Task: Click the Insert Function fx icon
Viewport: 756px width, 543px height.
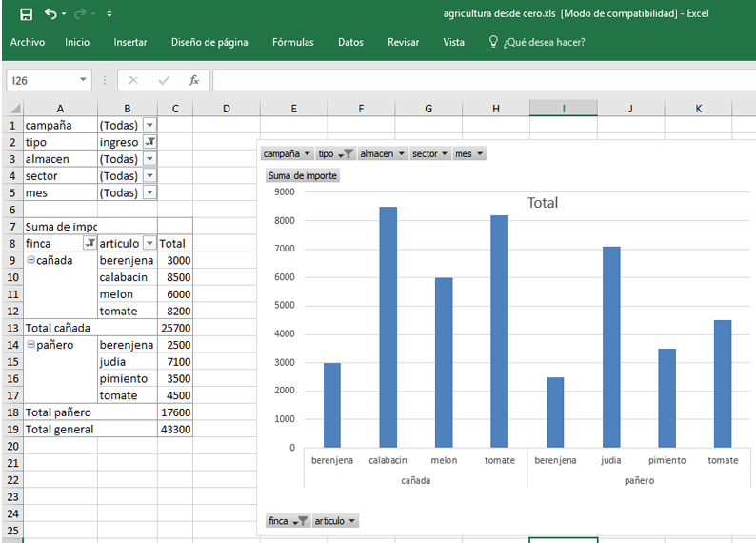Action: (x=193, y=81)
